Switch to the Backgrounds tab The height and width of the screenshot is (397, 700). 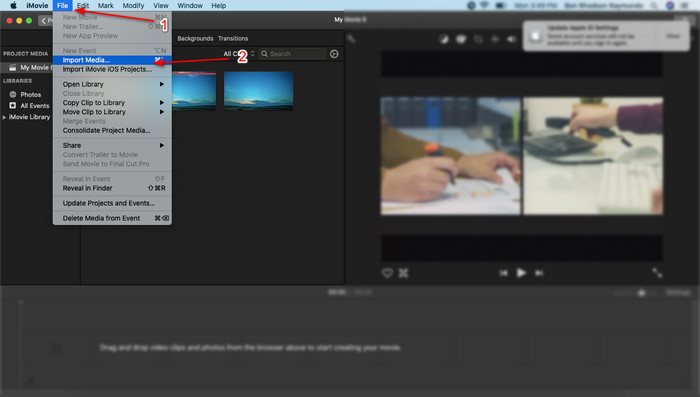195,38
